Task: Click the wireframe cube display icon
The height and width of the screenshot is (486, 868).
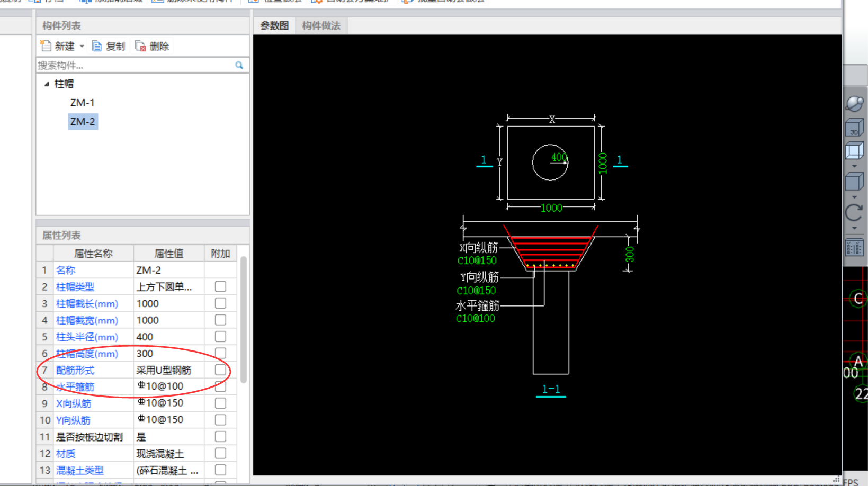Action: click(854, 151)
